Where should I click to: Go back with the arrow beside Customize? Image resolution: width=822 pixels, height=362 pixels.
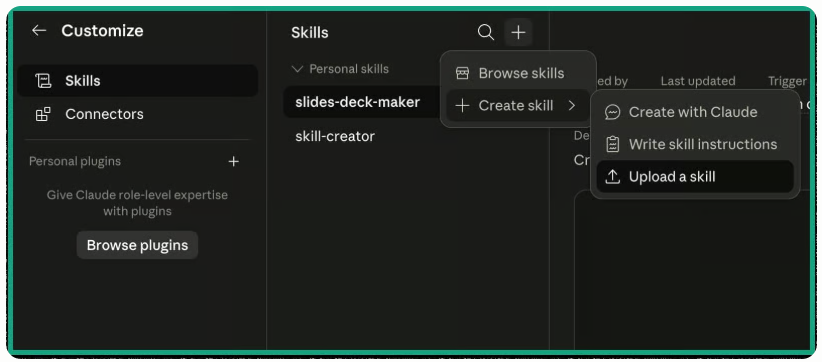39,30
